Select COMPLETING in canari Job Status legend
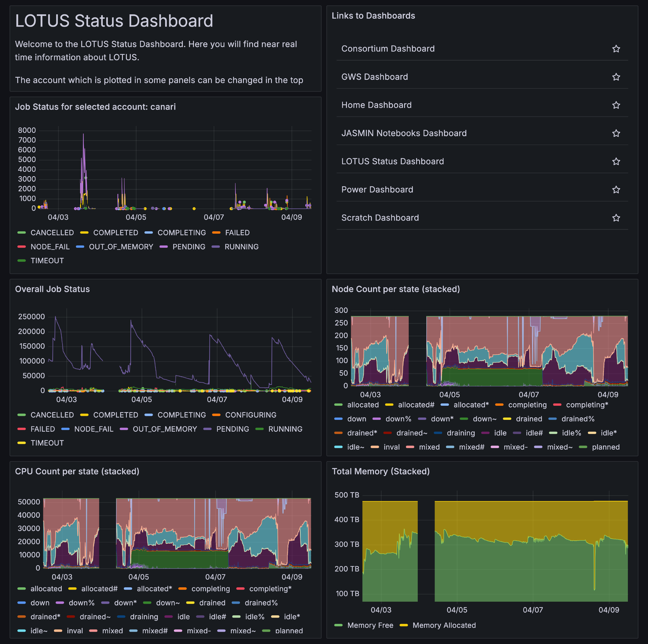Image resolution: width=648 pixels, height=644 pixels. [x=181, y=233]
